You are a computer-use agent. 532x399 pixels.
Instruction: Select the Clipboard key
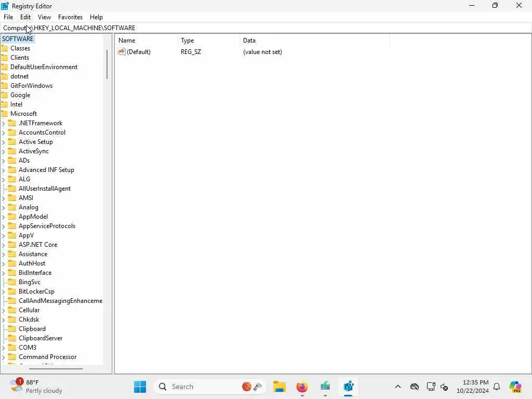(x=32, y=329)
